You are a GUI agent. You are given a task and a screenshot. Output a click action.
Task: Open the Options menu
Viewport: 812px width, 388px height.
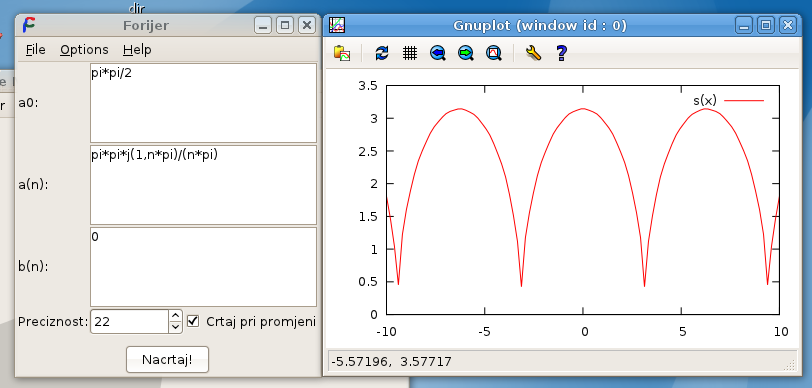tap(84, 50)
